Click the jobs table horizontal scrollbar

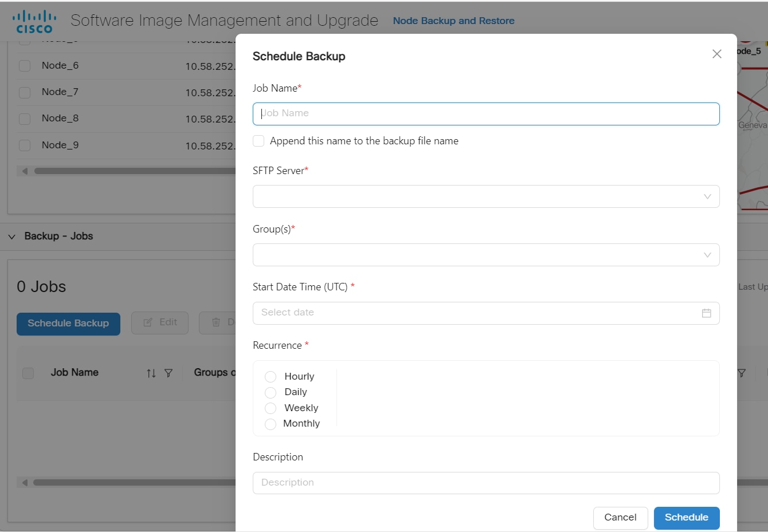pyautogui.click(x=135, y=482)
